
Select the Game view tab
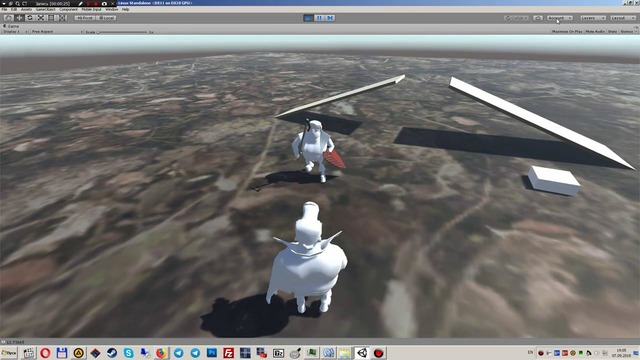pos(11,26)
